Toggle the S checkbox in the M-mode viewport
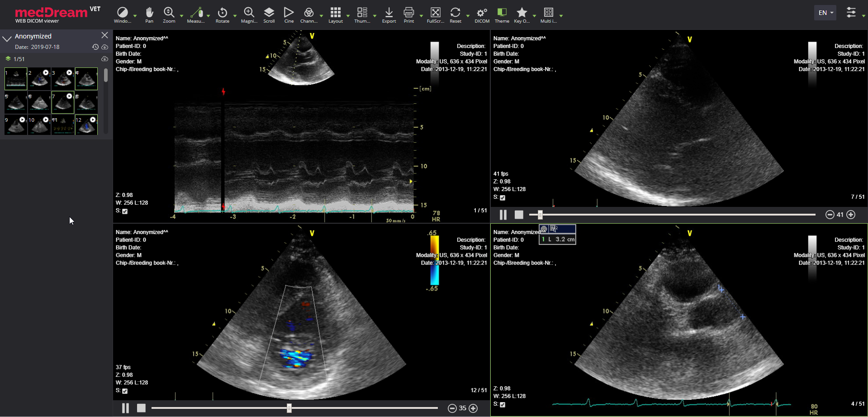Image resolution: width=868 pixels, height=417 pixels. [125, 211]
